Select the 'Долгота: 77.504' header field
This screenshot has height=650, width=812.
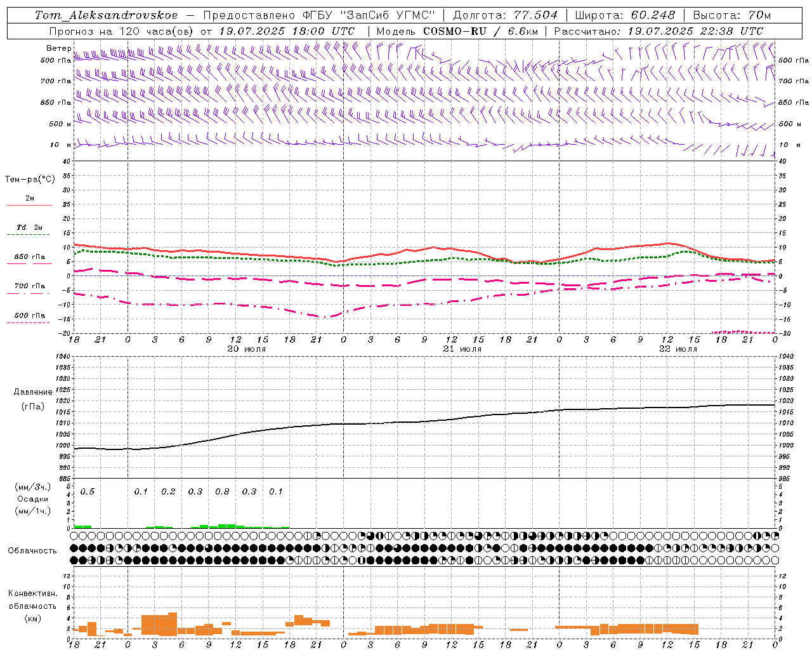tap(506, 15)
